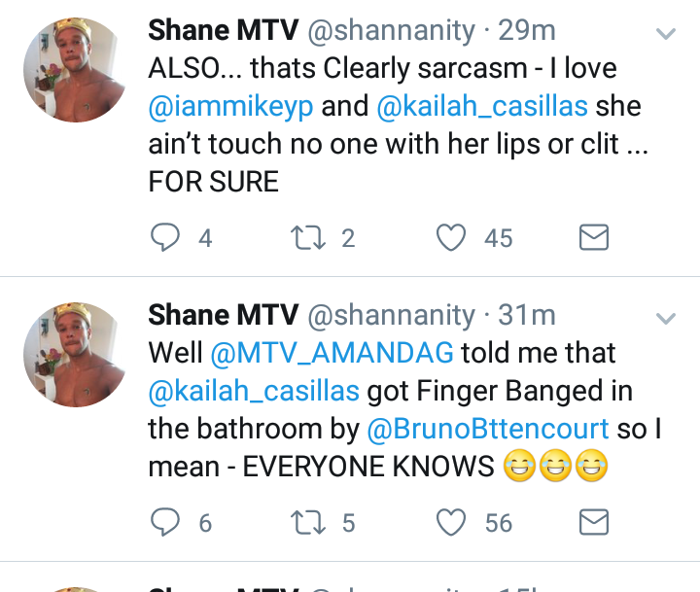Visit the @MTV_AMANDAG profile mention
This screenshot has height=592, width=700.
coord(332,353)
